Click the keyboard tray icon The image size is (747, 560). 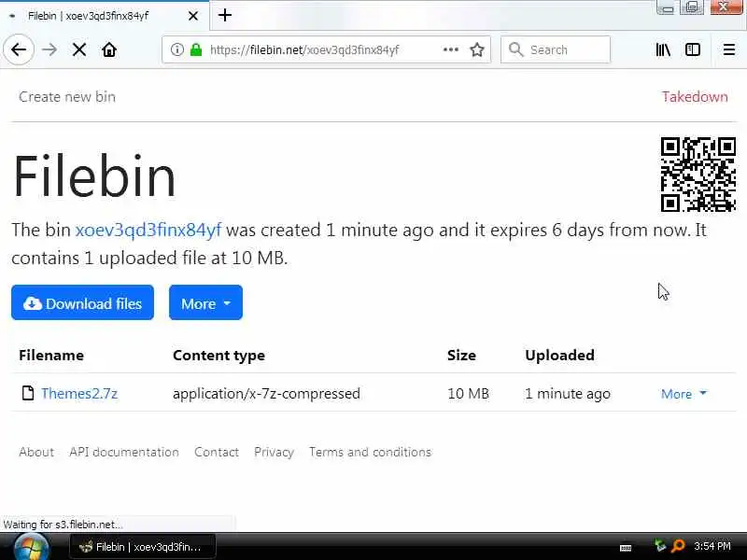click(626, 548)
